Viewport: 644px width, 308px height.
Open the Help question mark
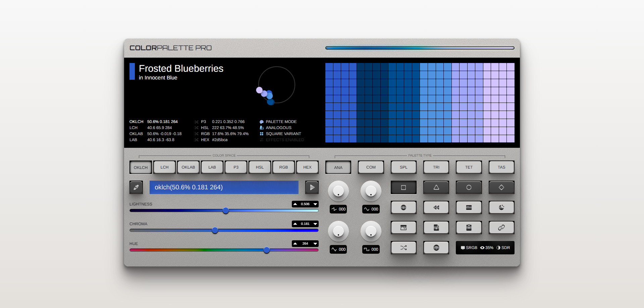point(436,248)
